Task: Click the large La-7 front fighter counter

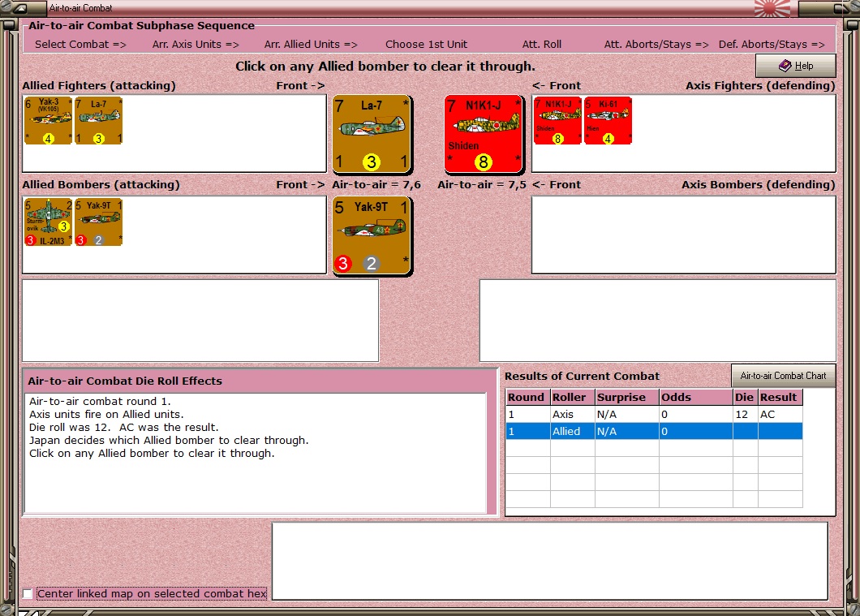Action: 372,135
